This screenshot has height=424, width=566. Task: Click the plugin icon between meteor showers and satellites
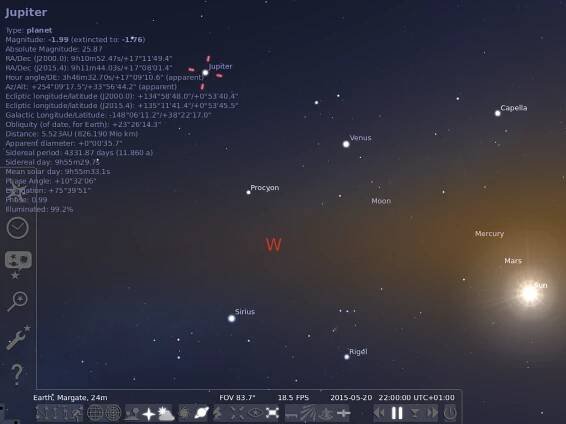[326, 413]
